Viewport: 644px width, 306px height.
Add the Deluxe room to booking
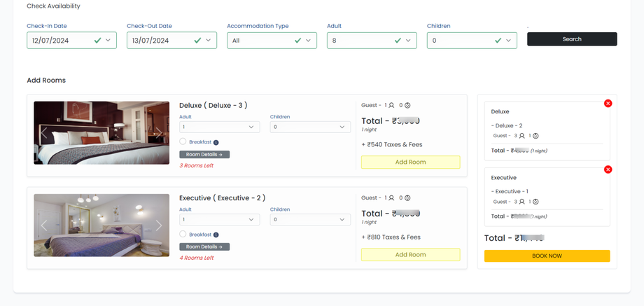(x=410, y=162)
